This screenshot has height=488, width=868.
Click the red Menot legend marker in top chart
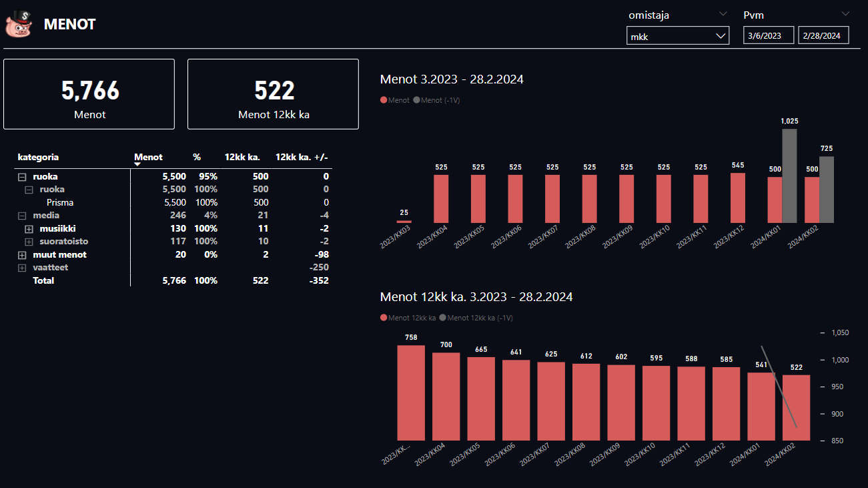click(x=384, y=100)
